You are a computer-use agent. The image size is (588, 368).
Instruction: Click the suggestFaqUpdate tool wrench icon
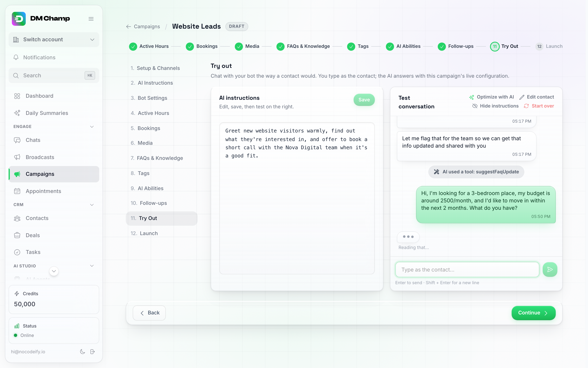coord(436,172)
